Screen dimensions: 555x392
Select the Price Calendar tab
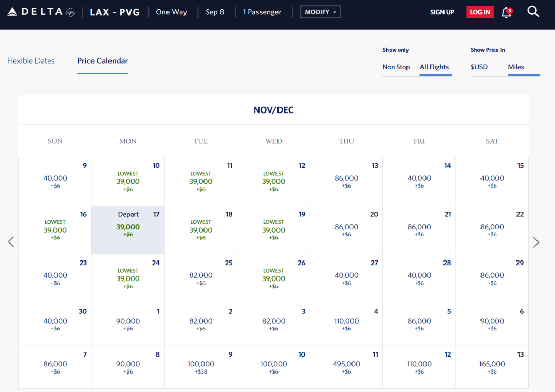[102, 61]
